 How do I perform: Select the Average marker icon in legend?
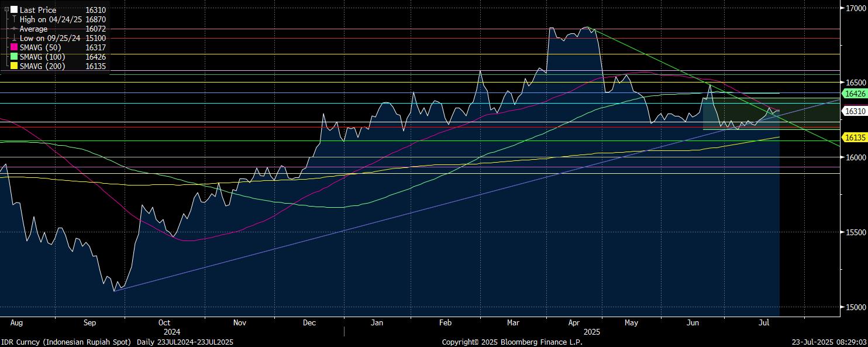14,29
